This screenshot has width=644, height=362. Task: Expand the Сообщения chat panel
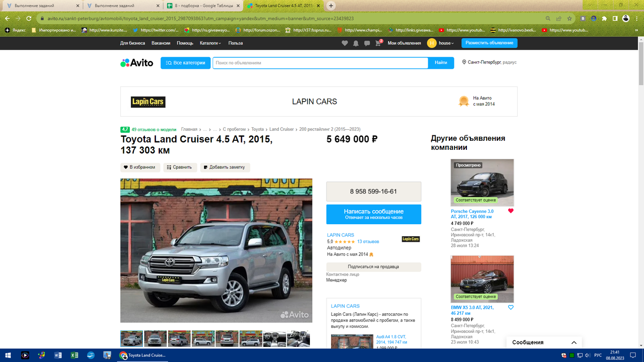click(544, 342)
